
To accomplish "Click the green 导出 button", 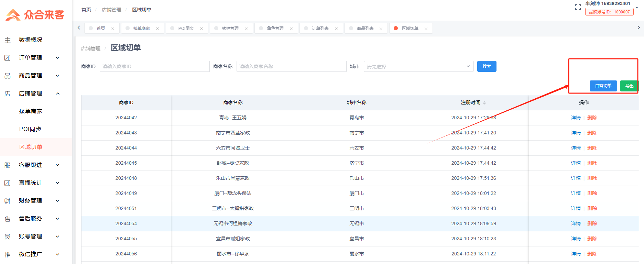I will 629,86.
